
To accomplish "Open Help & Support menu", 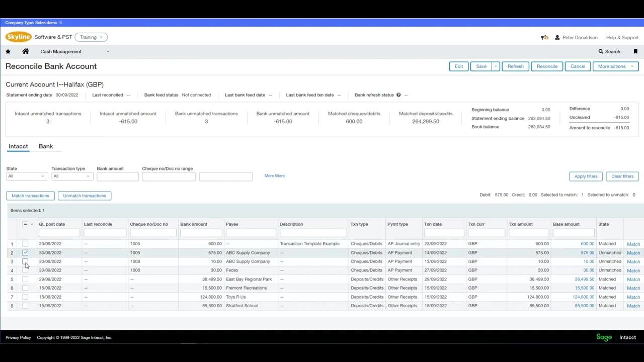I will pos(622,38).
